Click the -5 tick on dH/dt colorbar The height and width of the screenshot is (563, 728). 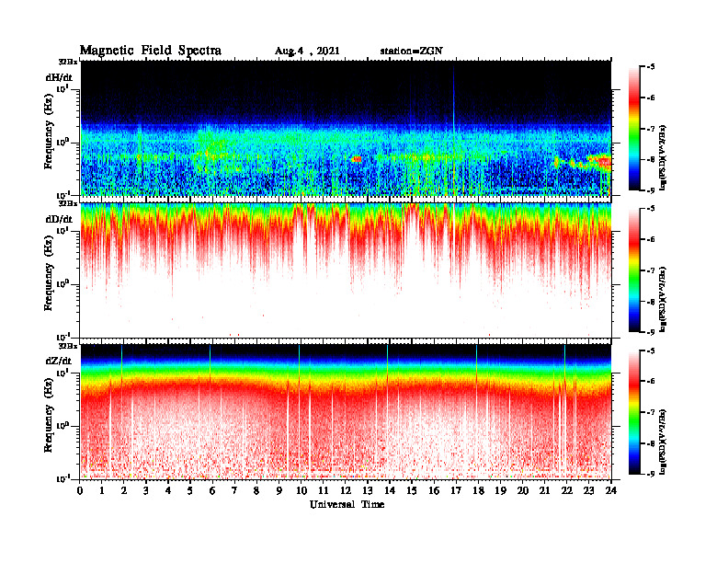coord(650,67)
